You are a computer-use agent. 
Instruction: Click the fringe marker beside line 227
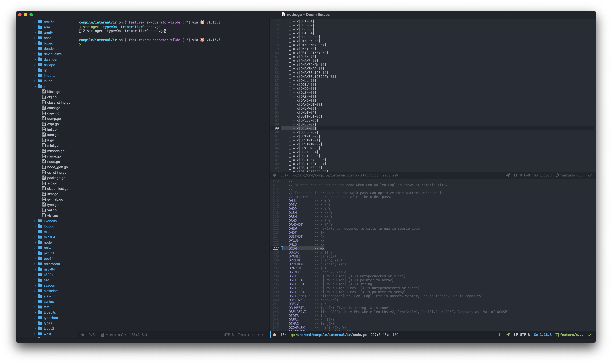tap(282, 248)
